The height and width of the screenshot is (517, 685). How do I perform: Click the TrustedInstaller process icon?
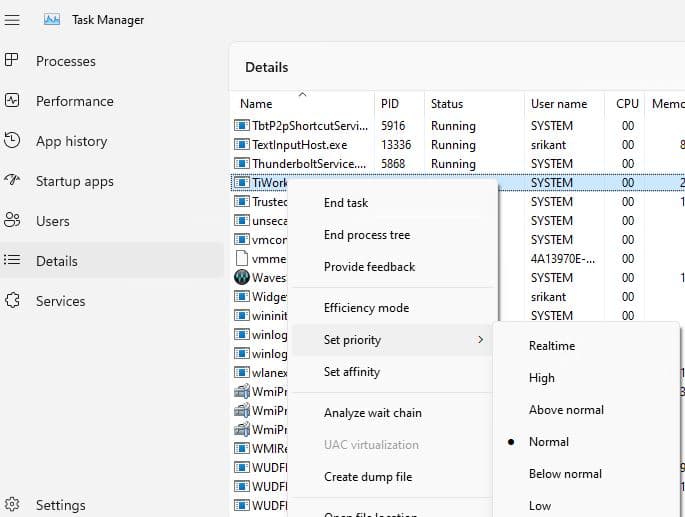(242, 201)
